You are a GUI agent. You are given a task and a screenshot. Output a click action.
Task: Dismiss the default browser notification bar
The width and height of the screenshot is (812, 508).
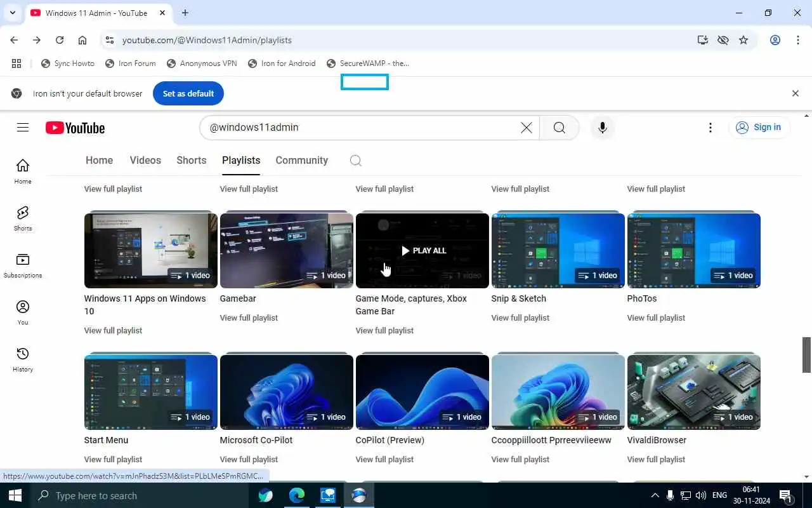click(796, 93)
